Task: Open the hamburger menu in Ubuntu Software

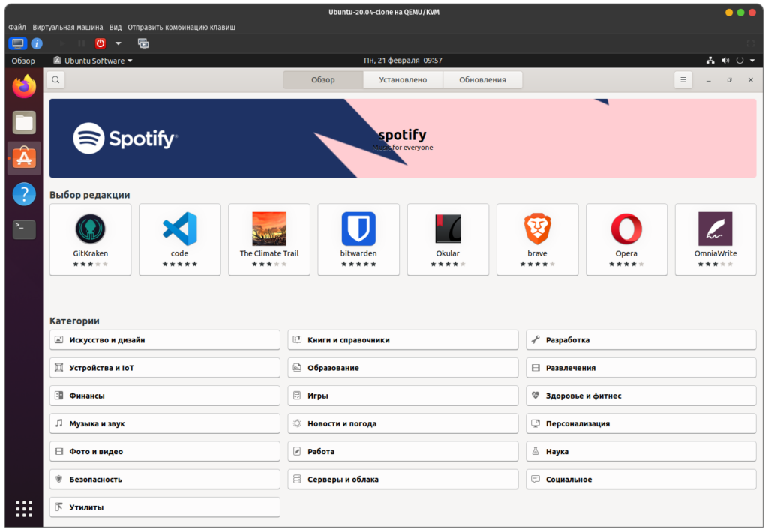Action: pyautogui.click(x=682, y=80)
